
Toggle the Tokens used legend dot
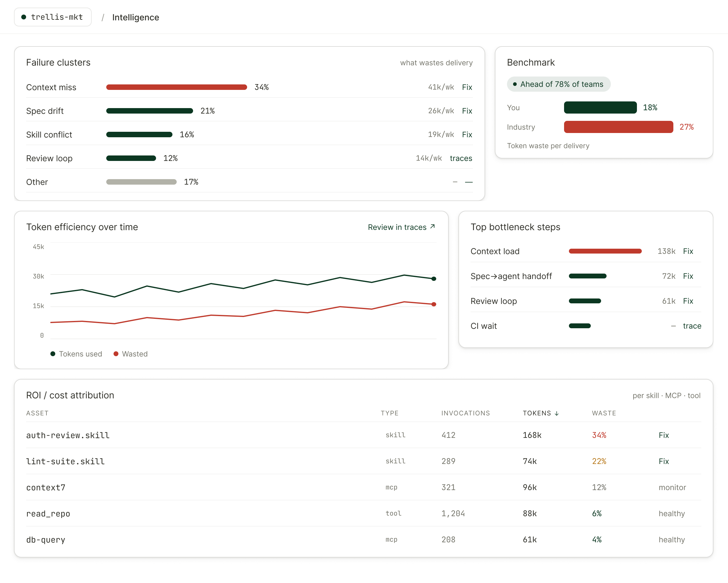pyautogui.click(x=53, y=354)
